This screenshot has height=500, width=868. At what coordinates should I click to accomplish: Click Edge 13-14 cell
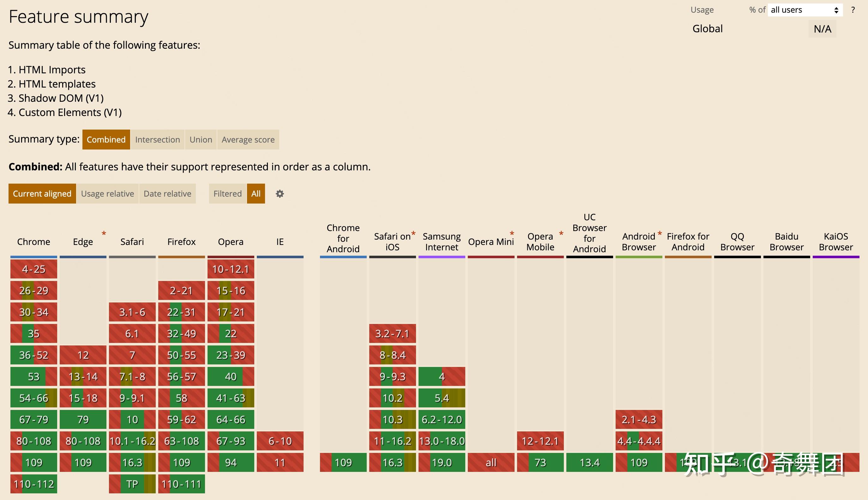point(83,377)
